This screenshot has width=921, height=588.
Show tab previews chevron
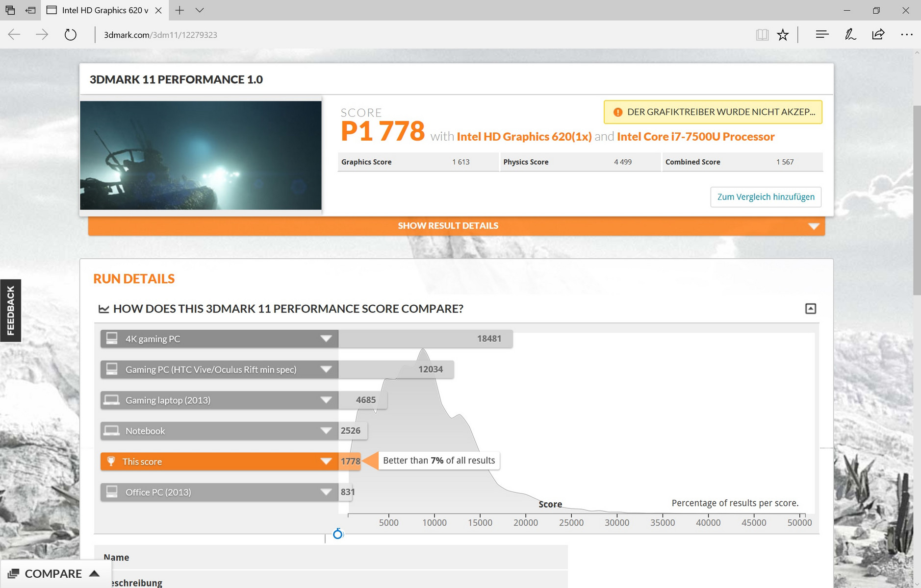click(200, 10)
